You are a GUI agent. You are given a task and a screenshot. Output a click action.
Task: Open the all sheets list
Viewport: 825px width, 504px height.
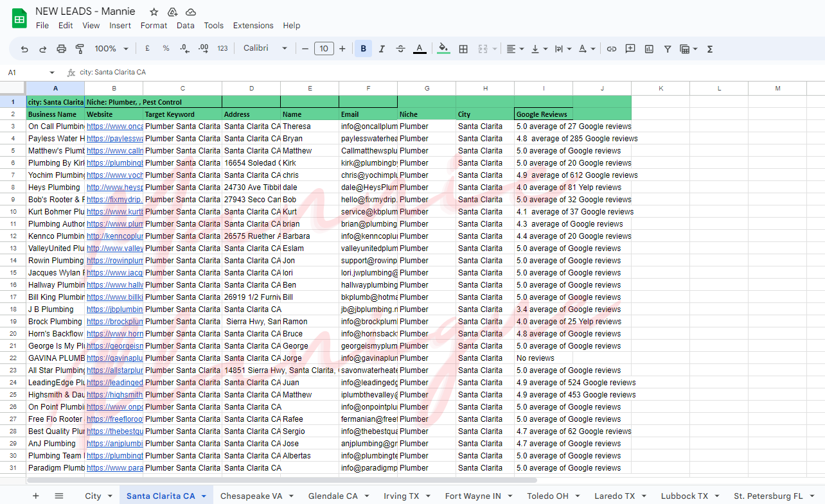59,496
